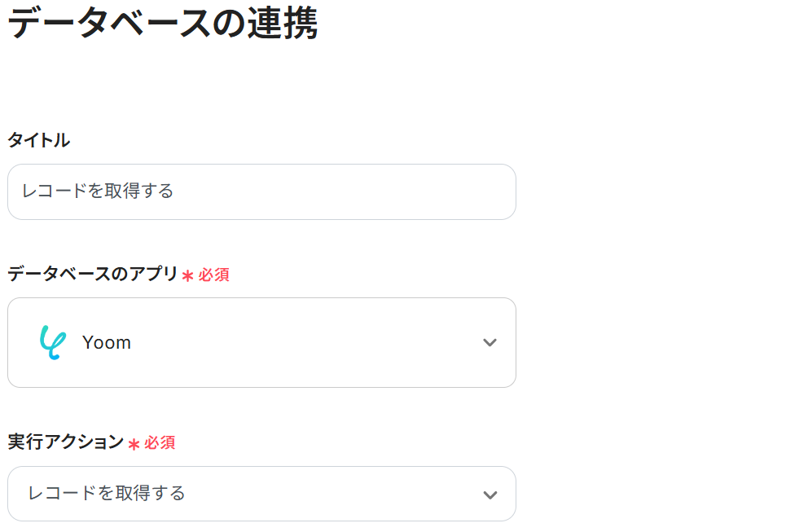Click the タイトル field label
Viewport: 786px width, 532px height.
pos(38,140)
